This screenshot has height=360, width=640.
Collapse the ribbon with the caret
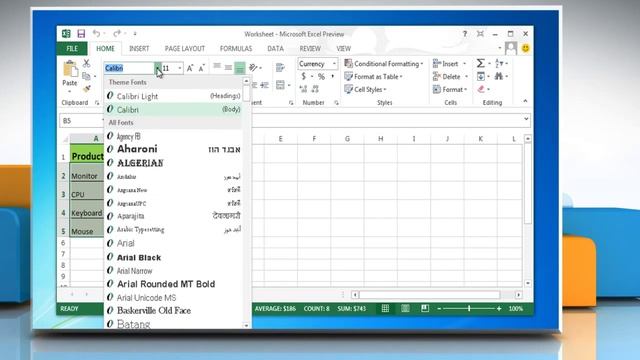(x=525, y=101)
